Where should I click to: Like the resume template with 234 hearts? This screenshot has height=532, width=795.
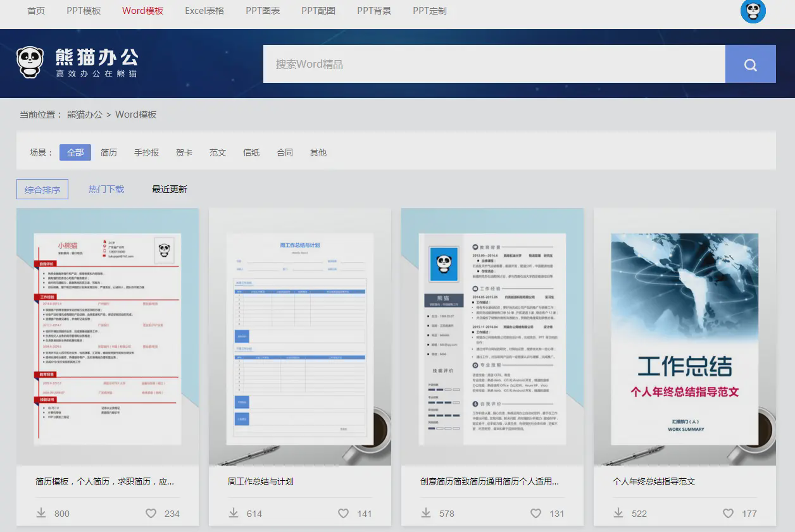pyautogui.click(x=151, y=513)
